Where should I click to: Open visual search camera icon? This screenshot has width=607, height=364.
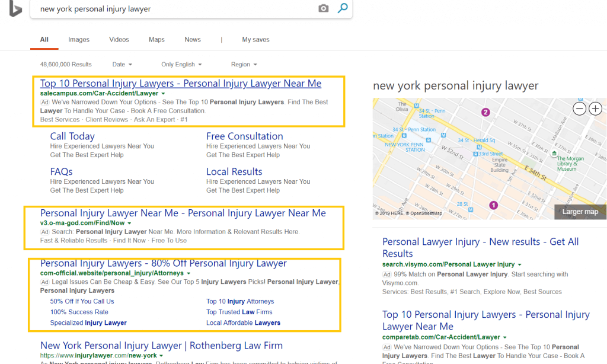(323, 8)
